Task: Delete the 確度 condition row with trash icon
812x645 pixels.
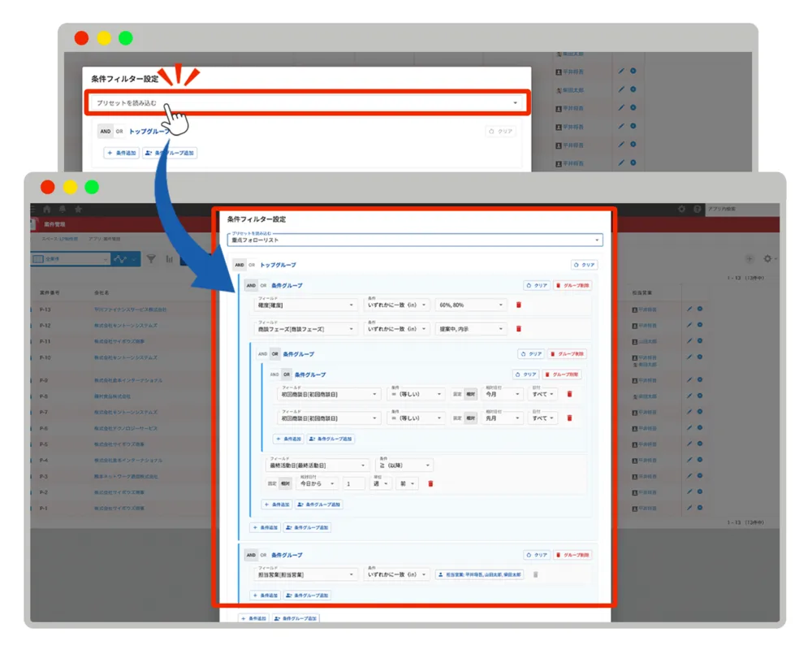Action: coord(519,305)
